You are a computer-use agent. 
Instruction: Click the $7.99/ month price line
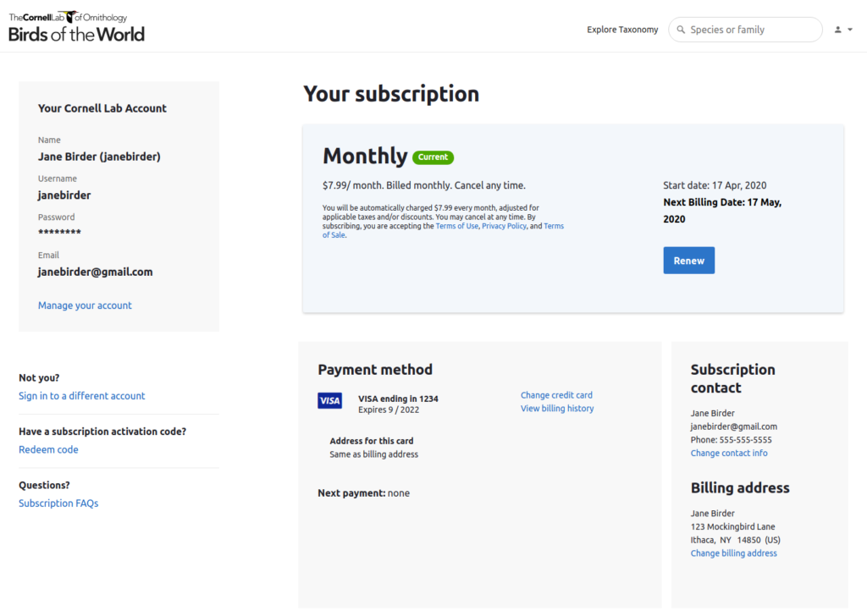pos(424,185)
